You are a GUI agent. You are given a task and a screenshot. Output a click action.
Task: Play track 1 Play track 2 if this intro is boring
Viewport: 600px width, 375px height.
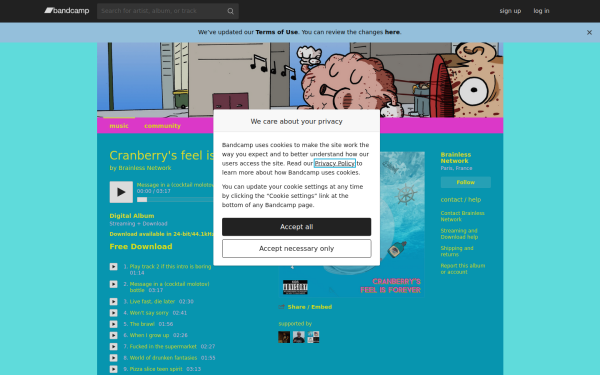point(114,267)
